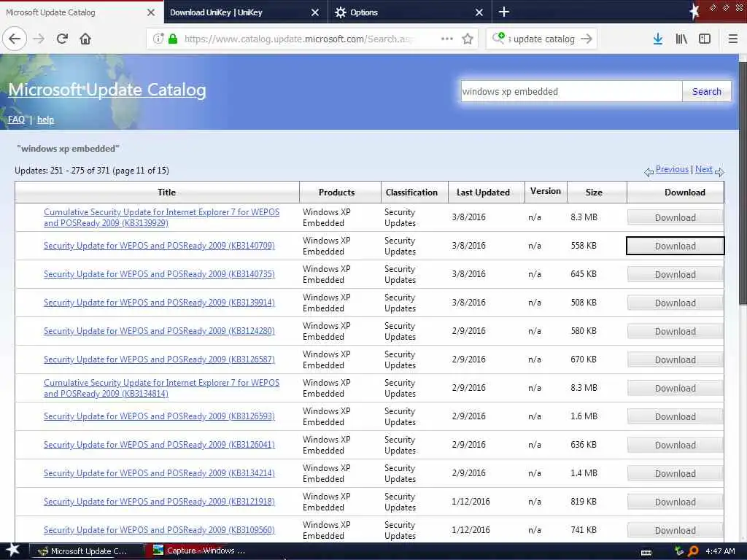Screen dimensions: 747x560
Task: Sort by Products column header
Action: coord(336,192)
